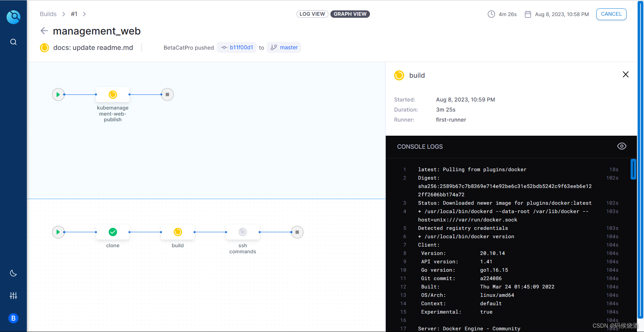
Task: Select the clone step node
Action: coord(113,232)
